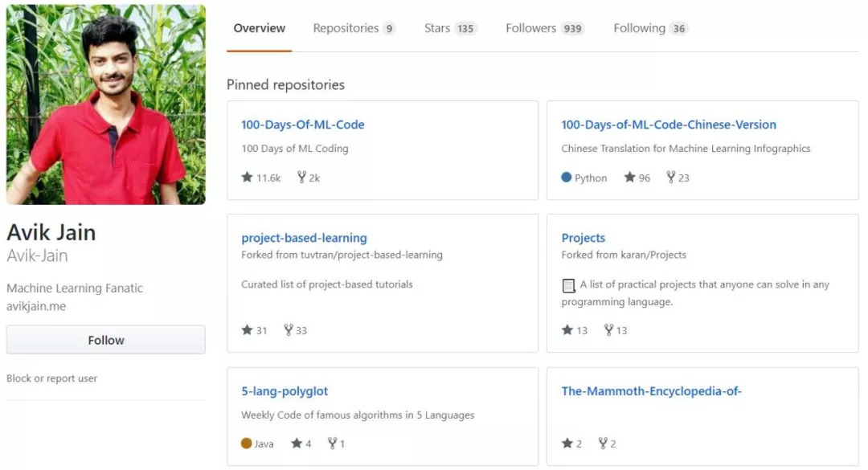Click star icon on Chinese-Version repository
Viewport: 868px width, 470px height.
(x=629, y=178)
